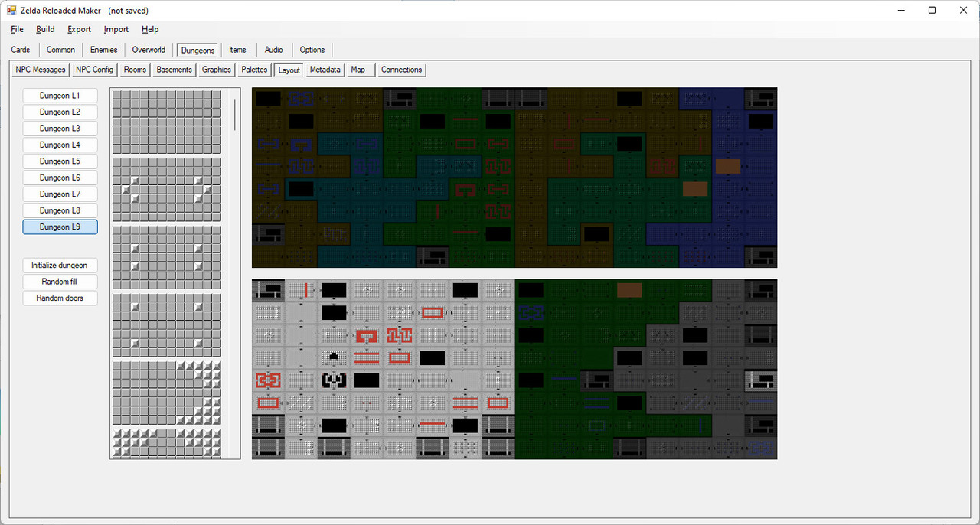Open the NPC Messages sub-tab

(41, 70)
